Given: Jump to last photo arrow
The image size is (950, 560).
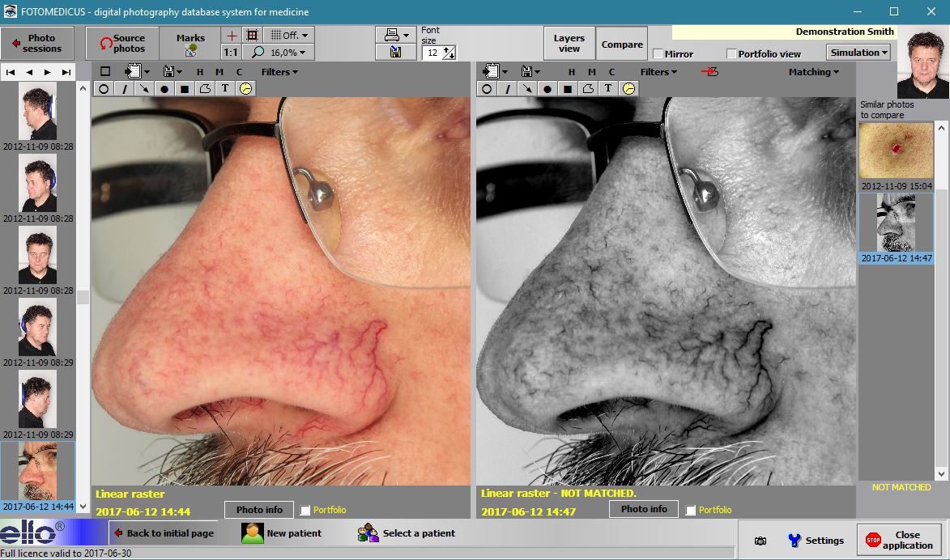Looking at the screenshot, I should tap(66, 72).
